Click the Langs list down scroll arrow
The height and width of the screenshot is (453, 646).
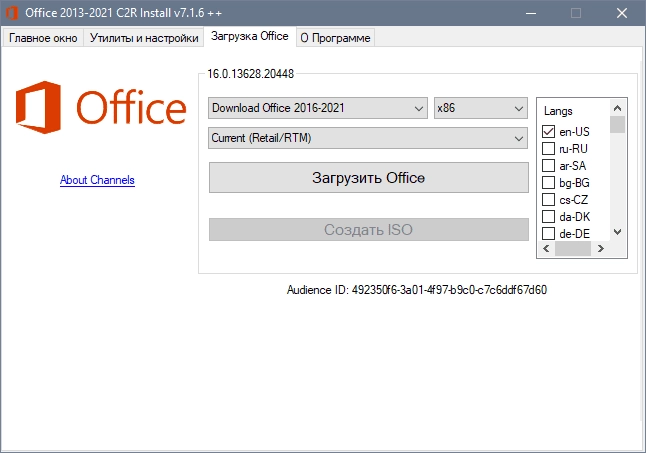click(618, 232)
